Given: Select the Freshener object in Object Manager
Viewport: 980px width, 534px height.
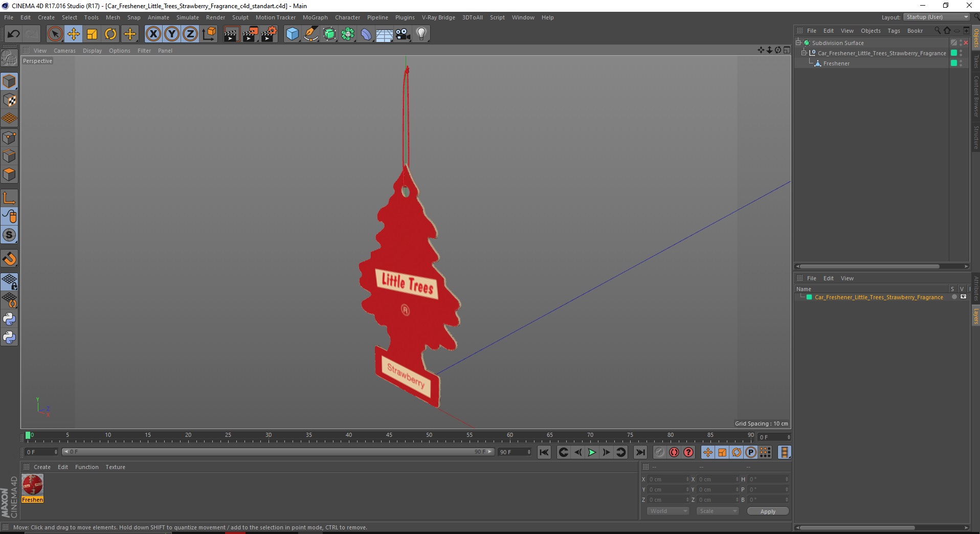Looking at the screenshot, I should 836,63.
